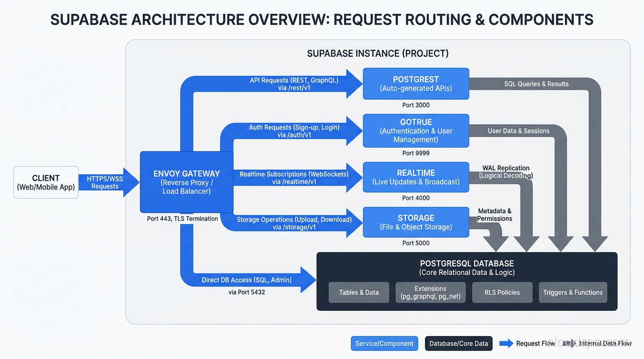644x359 pixels.
Task: Click the PostgREST service box
Action: tap(416, 84)
